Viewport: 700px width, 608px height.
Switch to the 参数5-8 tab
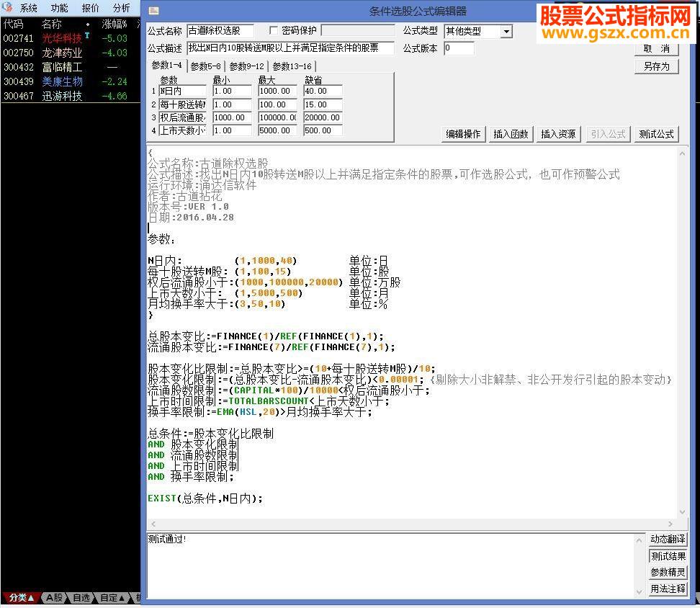coord(205,66)
